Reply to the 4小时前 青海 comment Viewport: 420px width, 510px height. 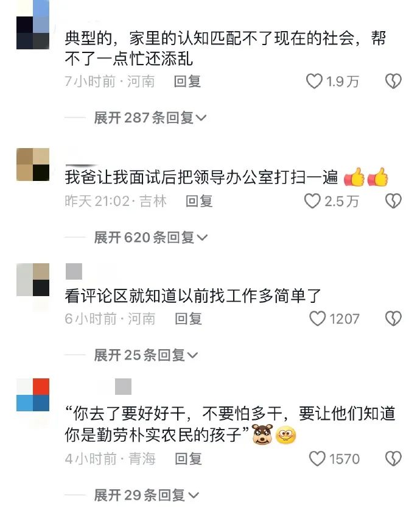click(189, 459)
